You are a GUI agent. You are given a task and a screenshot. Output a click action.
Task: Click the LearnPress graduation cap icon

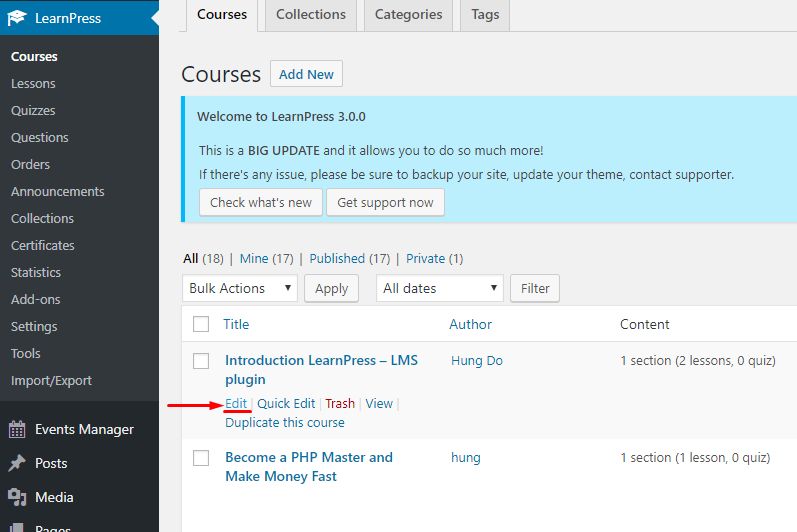pos(17,18)
